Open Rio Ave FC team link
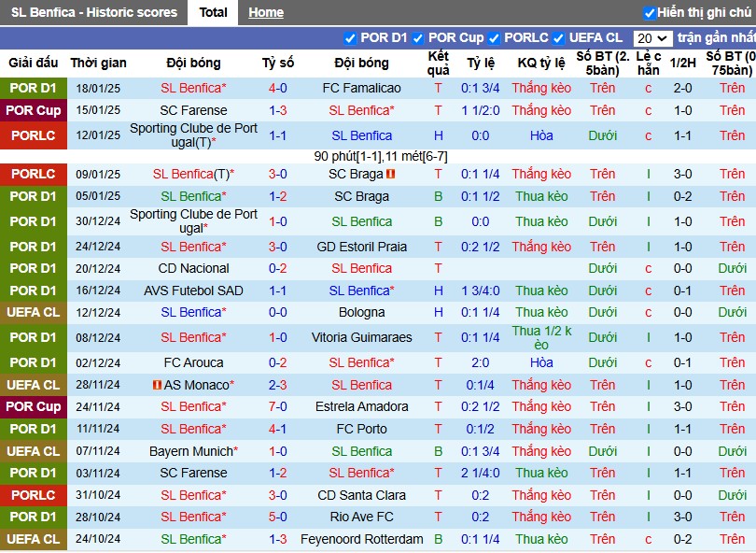 point(361,517)
